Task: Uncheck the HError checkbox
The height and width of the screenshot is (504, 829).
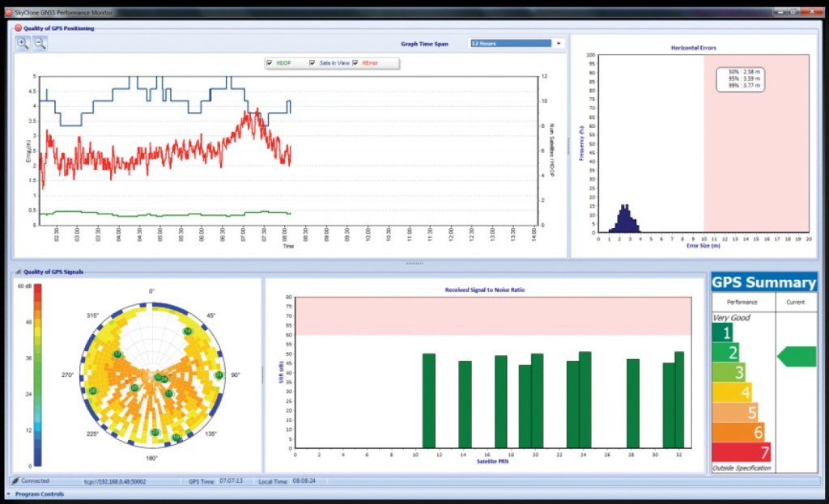Action: [x=354, y=62]
